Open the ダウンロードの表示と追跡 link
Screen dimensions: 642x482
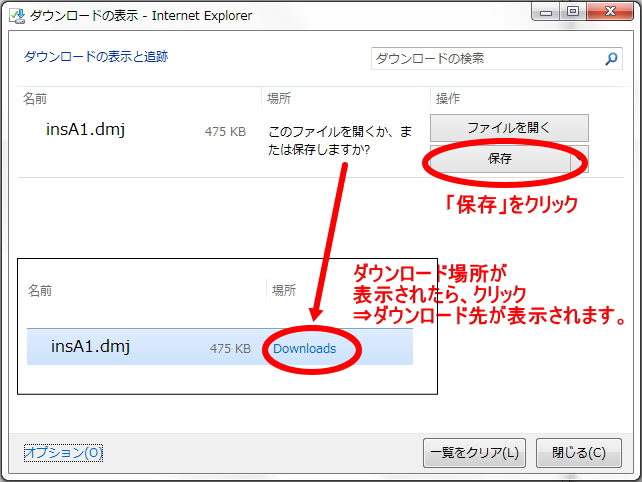[x=96, y=57]
